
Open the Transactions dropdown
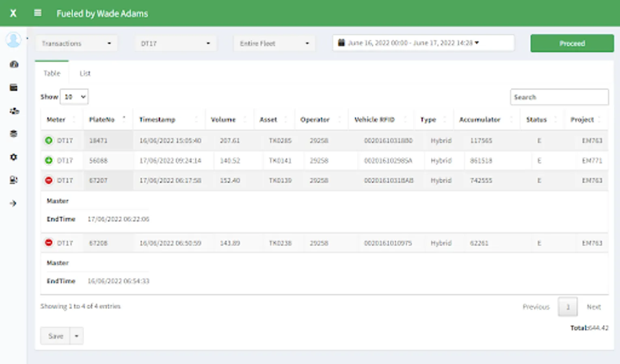[76, 43]
